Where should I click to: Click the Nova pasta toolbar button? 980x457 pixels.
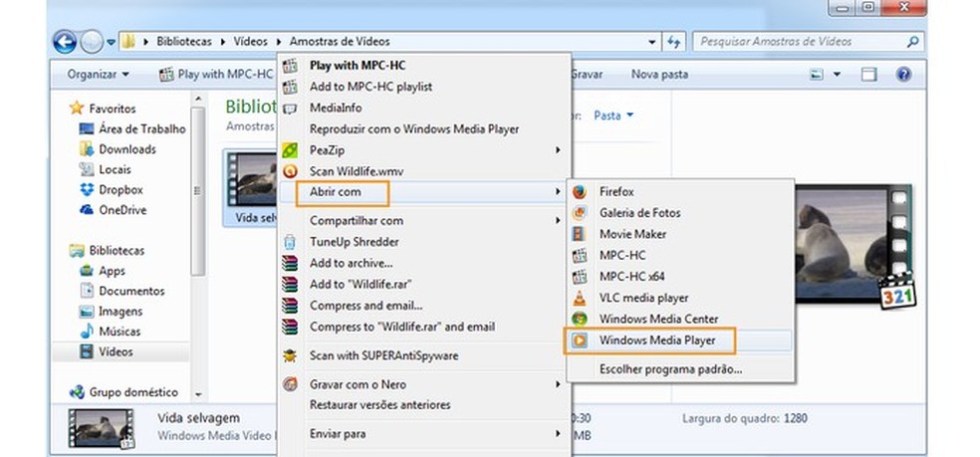(x=659, y=75)
